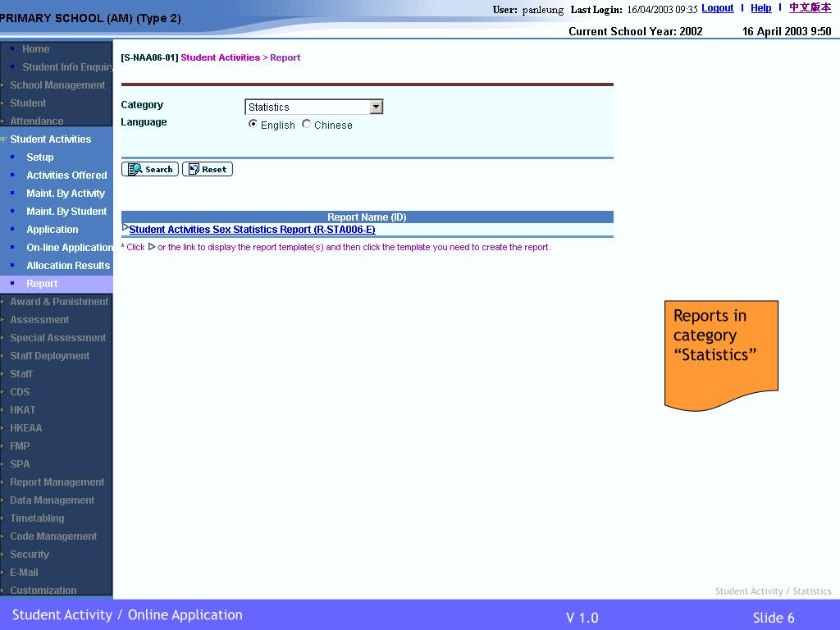Open Activities Offered menu item
The width and height of the screenshot is (840, 630).
[x=67, y=176]
